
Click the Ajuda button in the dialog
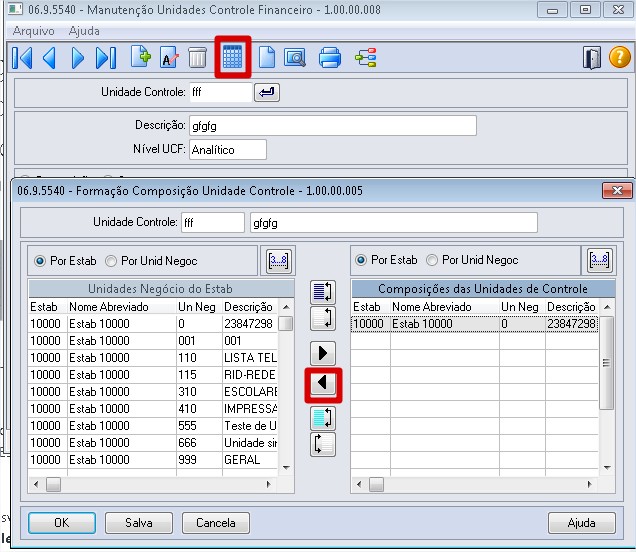582,523
